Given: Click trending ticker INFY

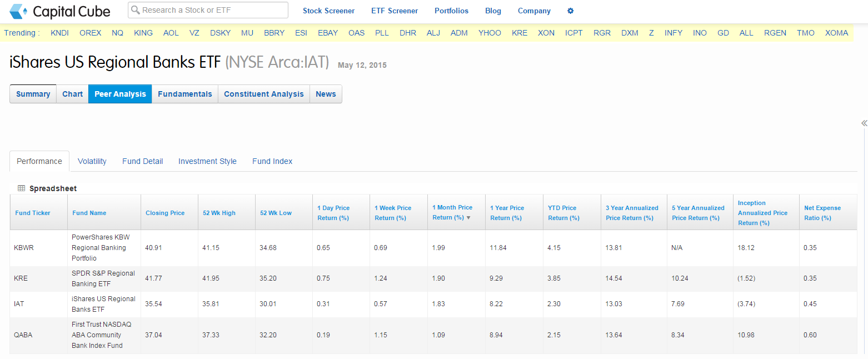Looking at the screenshot, I should (x=674, y=33).
